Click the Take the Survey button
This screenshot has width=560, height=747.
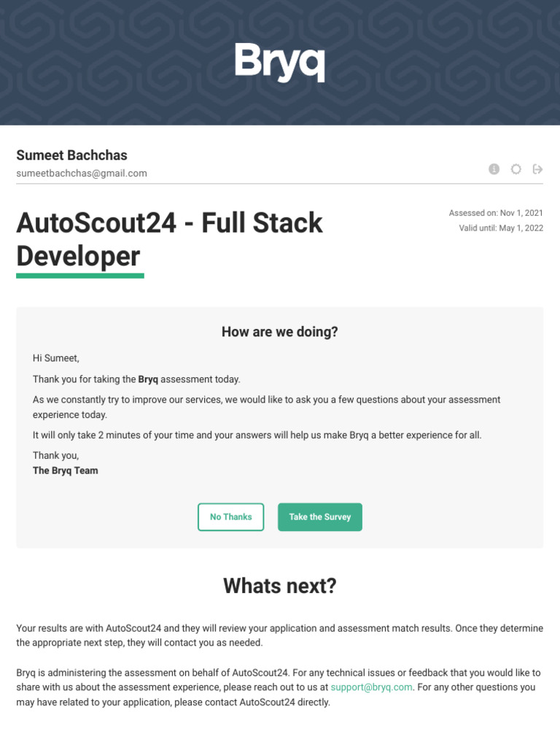click(x=320, y=517)
